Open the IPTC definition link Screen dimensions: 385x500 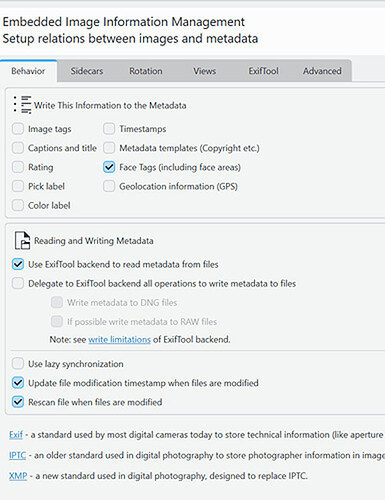click(x=17, y=455)
